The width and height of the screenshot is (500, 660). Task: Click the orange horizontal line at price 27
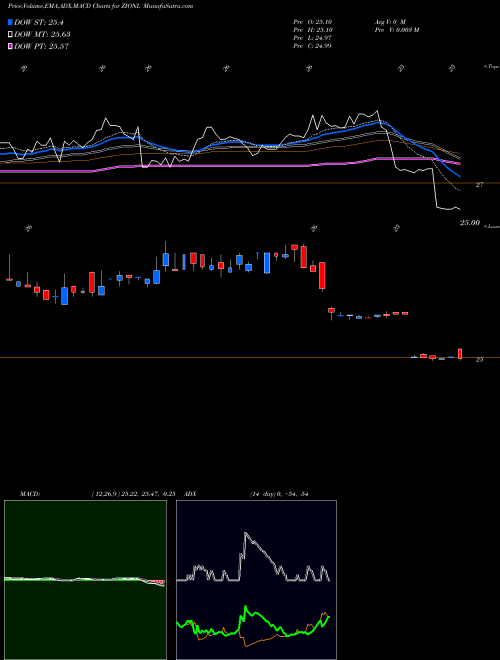coord(250,183)
